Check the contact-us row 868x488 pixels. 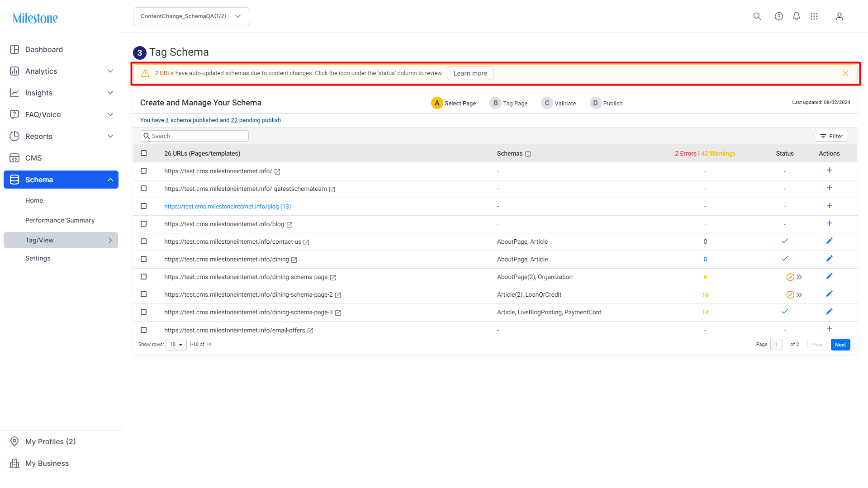click(144, 242)
